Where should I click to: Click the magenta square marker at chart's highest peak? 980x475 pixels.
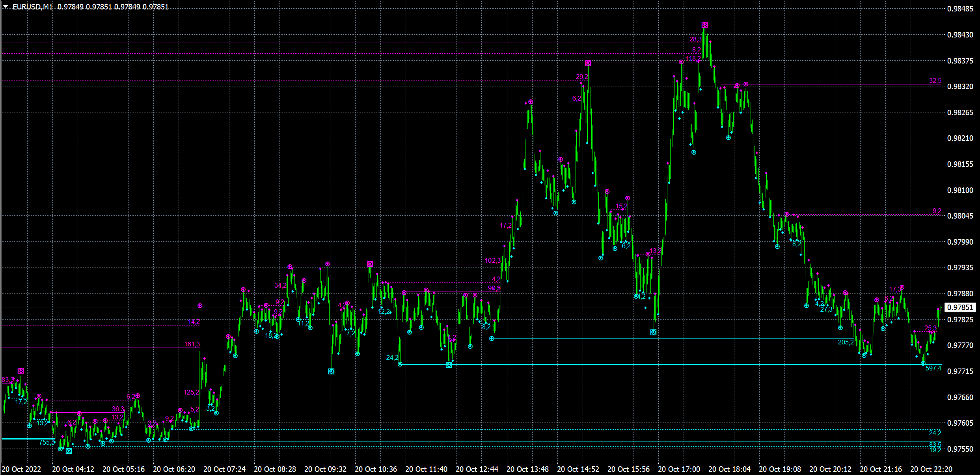[704, 25]
